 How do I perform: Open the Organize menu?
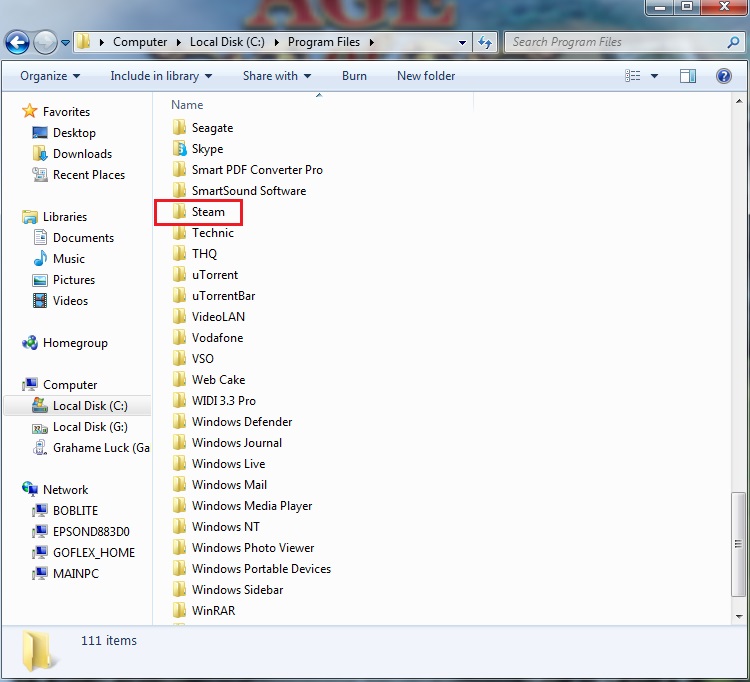click(x=50, y=76)
